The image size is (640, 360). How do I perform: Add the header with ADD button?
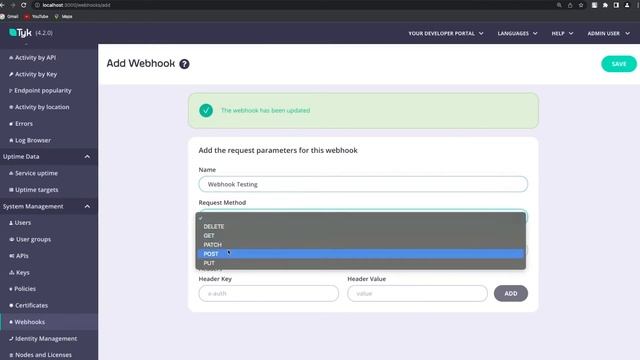coord(511,293)
